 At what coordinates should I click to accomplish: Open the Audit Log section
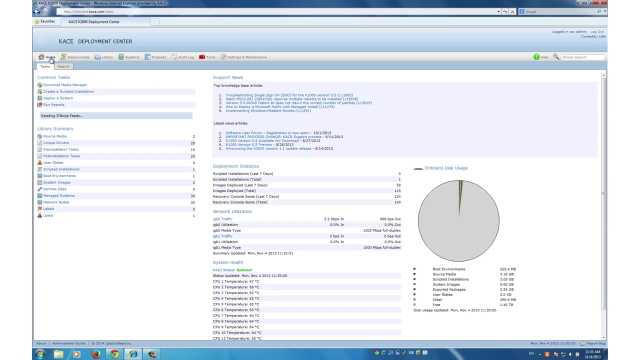click(x=182, y=57)
